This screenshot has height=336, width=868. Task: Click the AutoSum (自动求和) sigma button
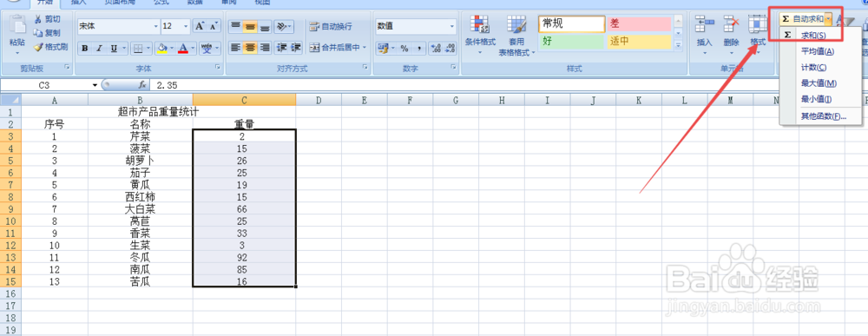click(x=802, y=19)
